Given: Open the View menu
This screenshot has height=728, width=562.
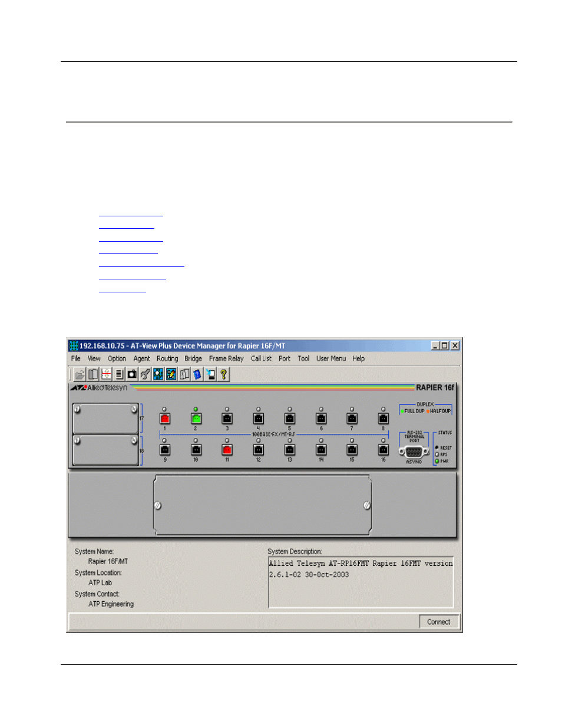Looking at the screenshot, I should click(x=94, y=358).
